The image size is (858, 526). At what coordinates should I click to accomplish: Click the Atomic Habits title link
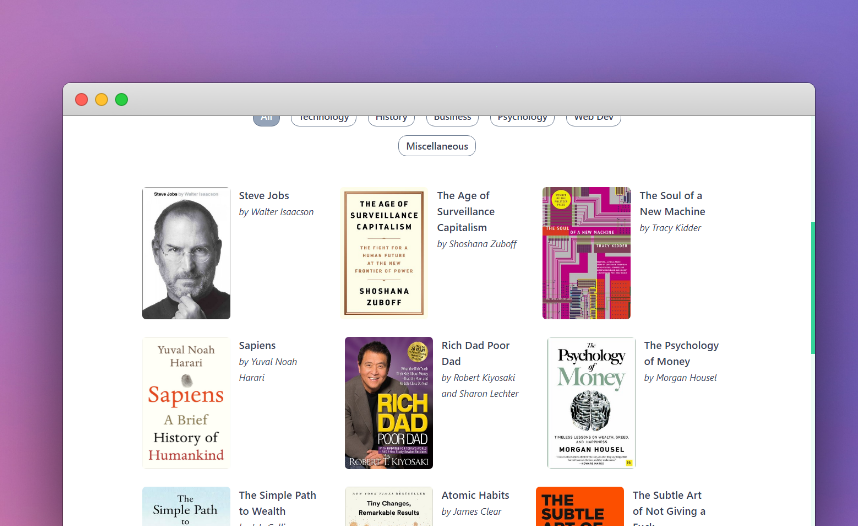pyautogui.click(x=476, y=495)
